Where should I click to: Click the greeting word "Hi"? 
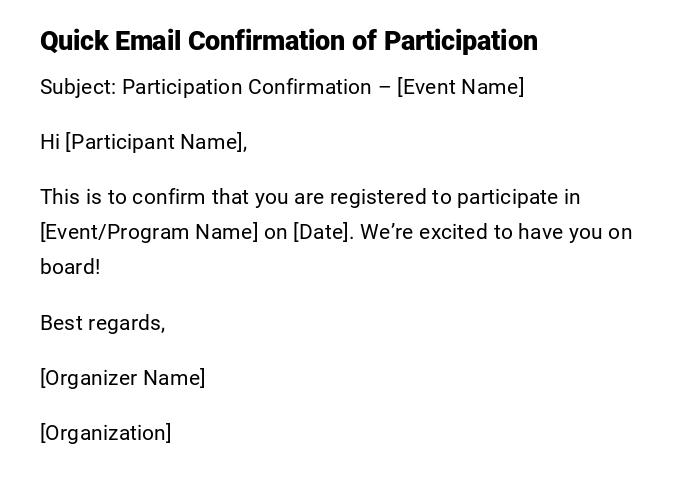pyautogui.click(x=50, y=142)
